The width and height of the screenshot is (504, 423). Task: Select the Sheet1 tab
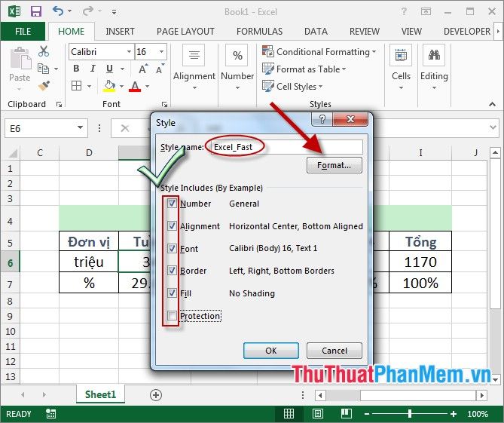point(100,394)
